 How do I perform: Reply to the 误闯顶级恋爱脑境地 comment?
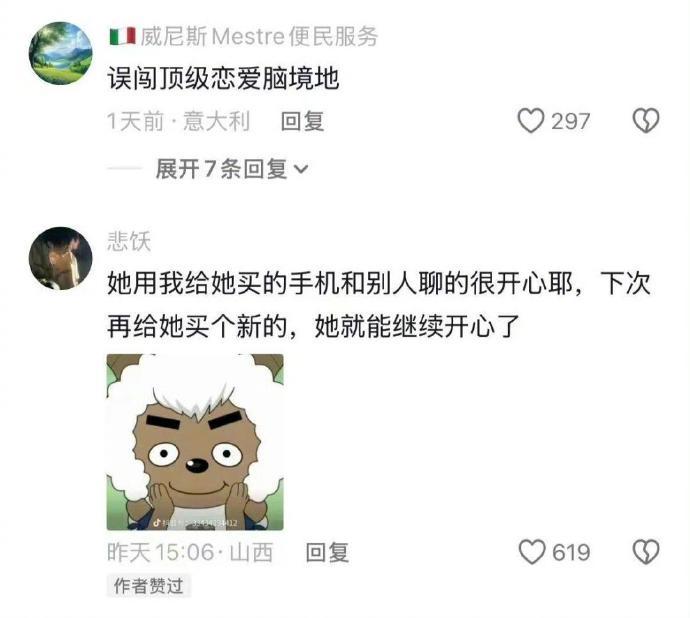[303, 121]
